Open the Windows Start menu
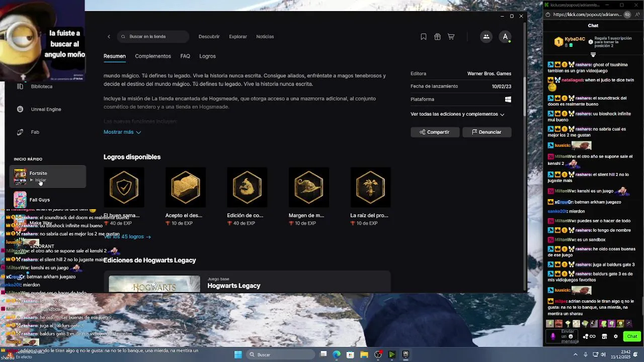The image size is (644, 362). point(238,354)
